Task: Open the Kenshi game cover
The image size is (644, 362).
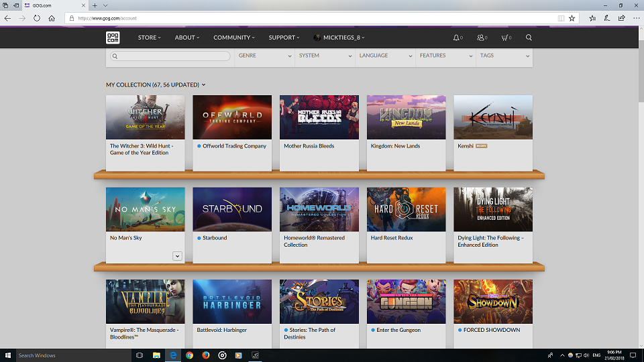Action: tap(493, 117)
